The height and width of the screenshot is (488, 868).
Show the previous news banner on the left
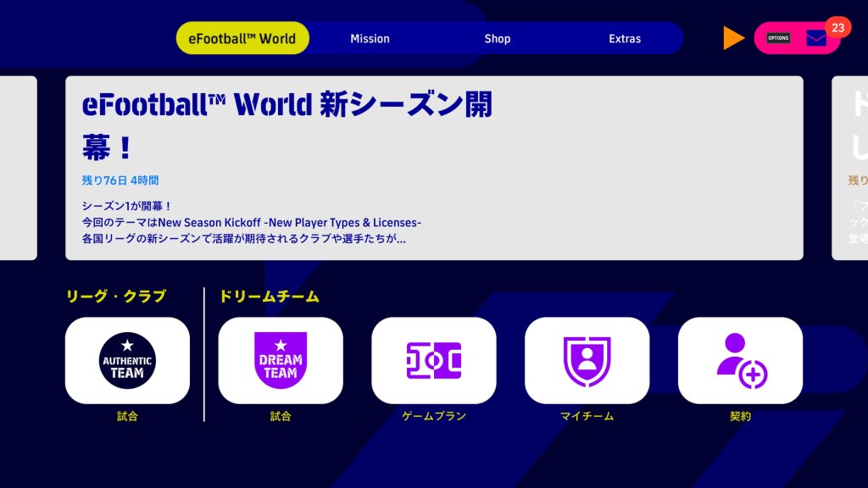(x=19, y=169)
